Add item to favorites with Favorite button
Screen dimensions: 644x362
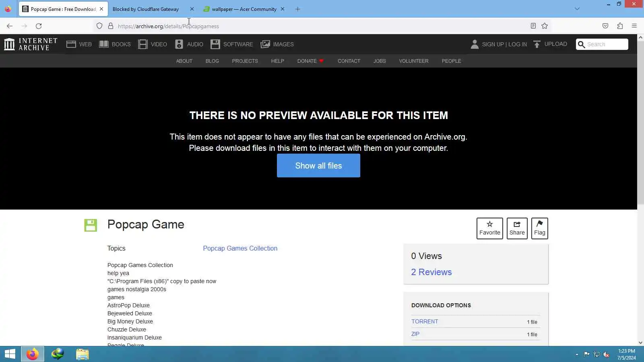coord(490,228)
